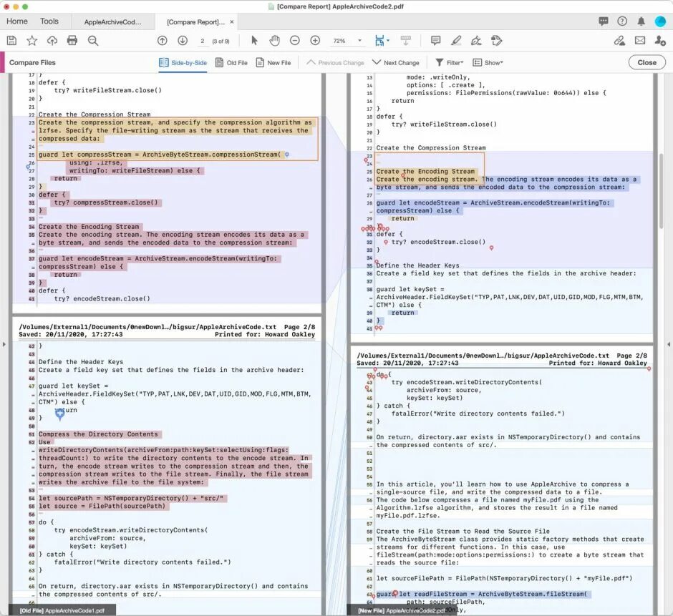Image resolution: width=673 pixels, height=616 pixels.
Task: Open the Help question mark icon
Action: click(x=622, y=21)
